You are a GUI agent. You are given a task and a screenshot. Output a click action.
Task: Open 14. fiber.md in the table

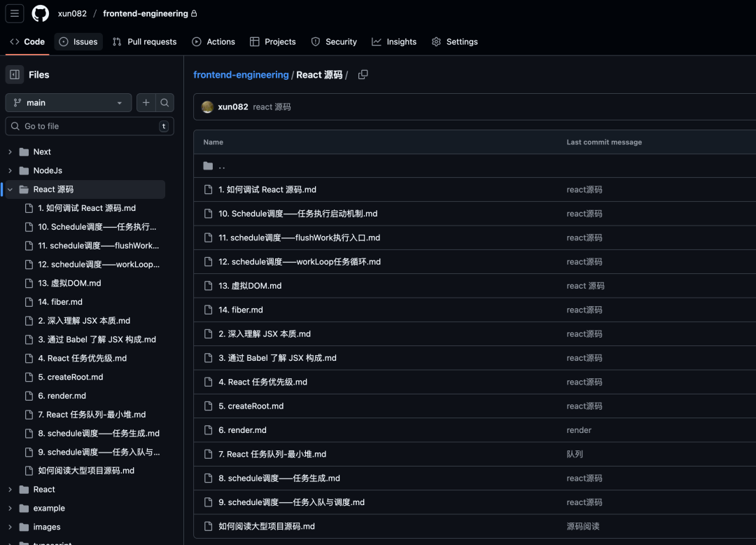(241, 310)
